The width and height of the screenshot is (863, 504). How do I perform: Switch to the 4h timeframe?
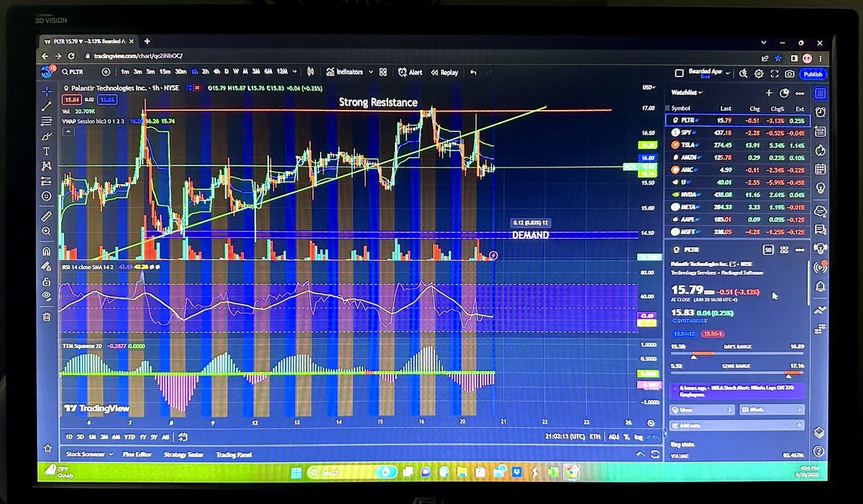pyautogui.click(x=217, y=72)
